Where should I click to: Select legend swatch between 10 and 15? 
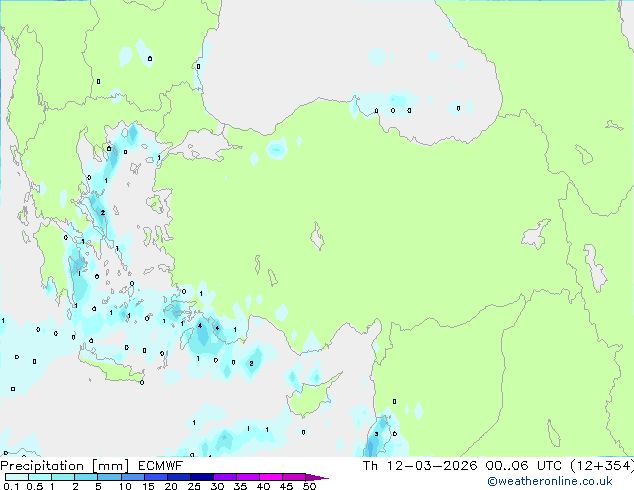(x=134, y=478)
